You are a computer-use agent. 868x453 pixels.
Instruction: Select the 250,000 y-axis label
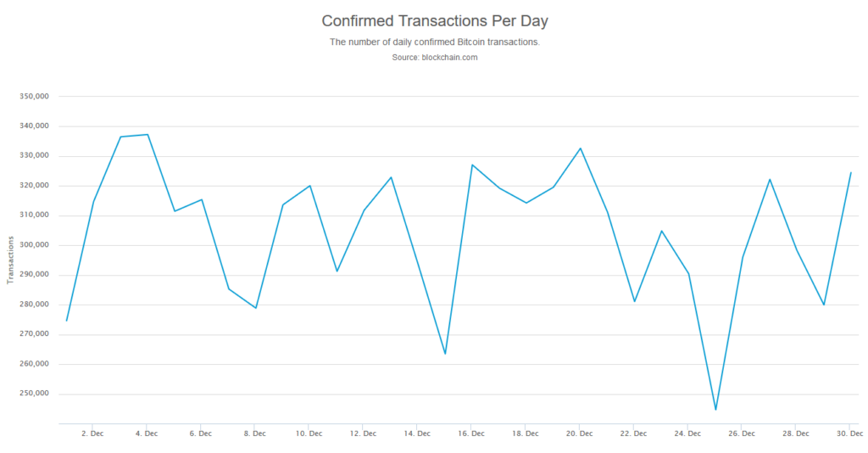[x=35, y=394]
